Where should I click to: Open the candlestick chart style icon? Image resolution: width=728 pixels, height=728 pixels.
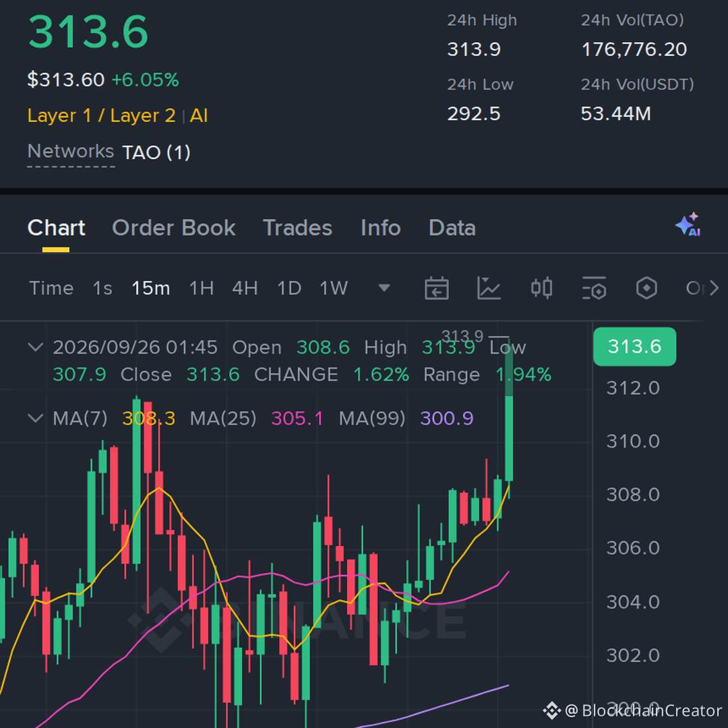click(541, 289)
